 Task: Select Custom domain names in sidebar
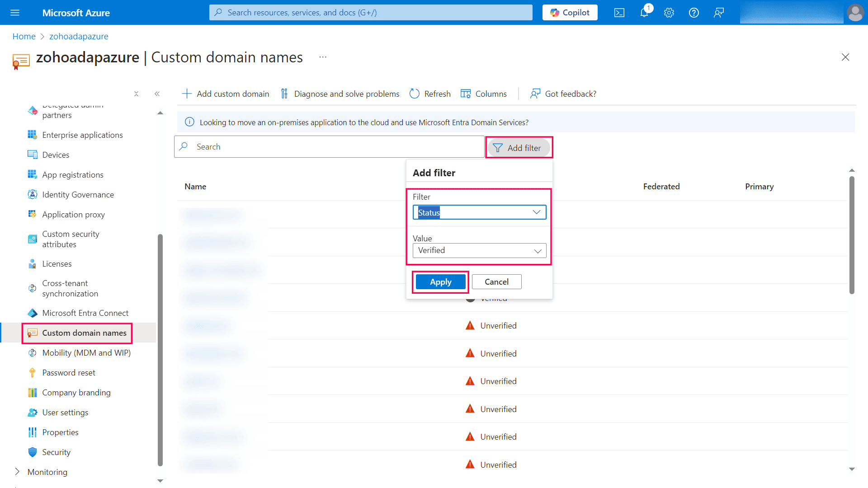[x=84, y=333]
